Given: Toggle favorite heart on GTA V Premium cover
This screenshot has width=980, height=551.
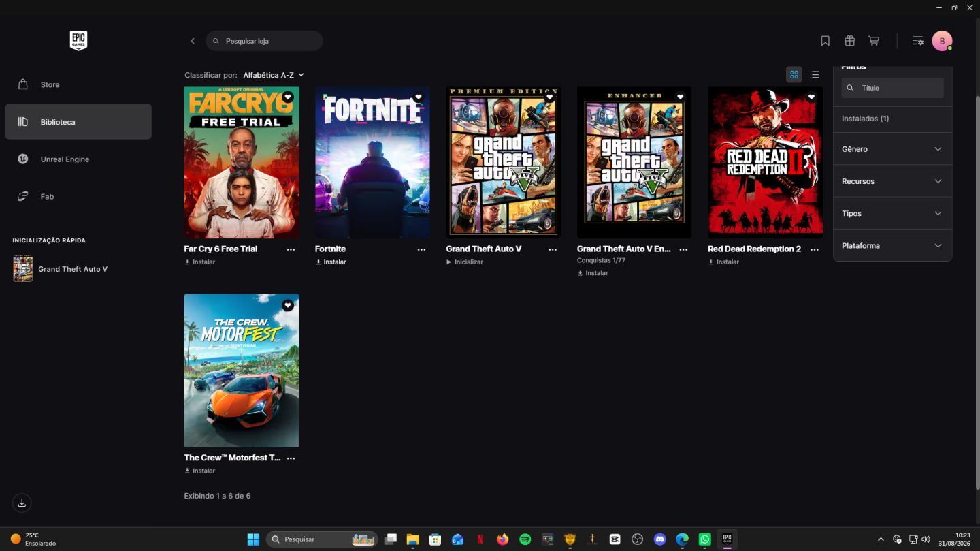Looking at the screenshot, I should [550, 97].
